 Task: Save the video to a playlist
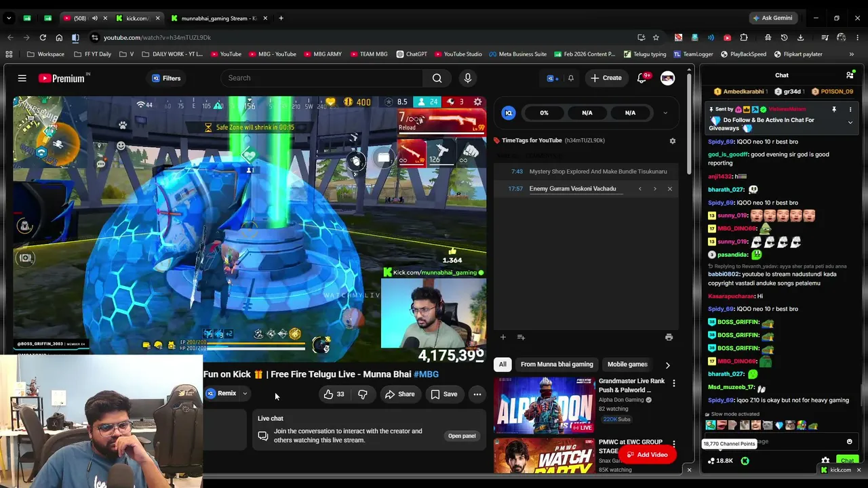444,394
